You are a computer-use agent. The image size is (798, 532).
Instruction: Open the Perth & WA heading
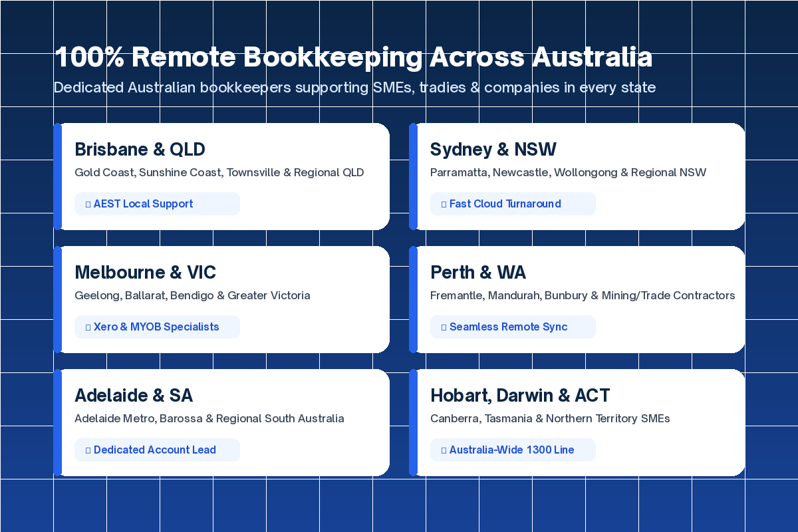(478, 272)
